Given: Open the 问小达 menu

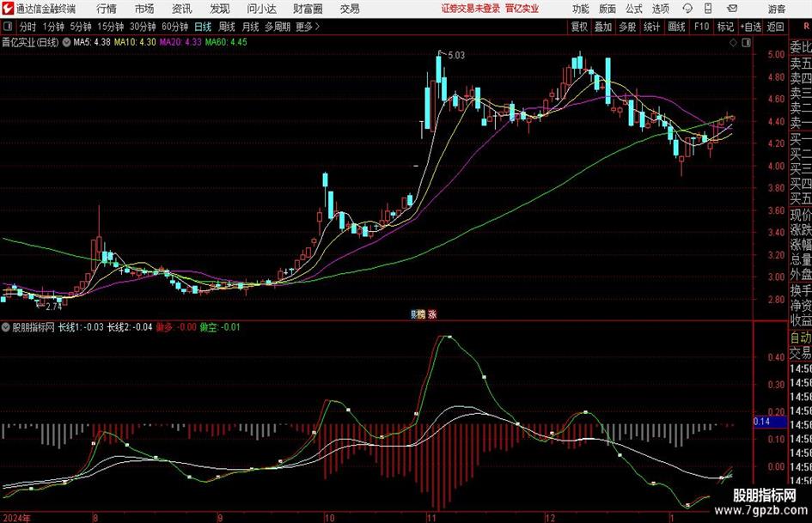Looking at the screenshot, I should coord(261,9).
